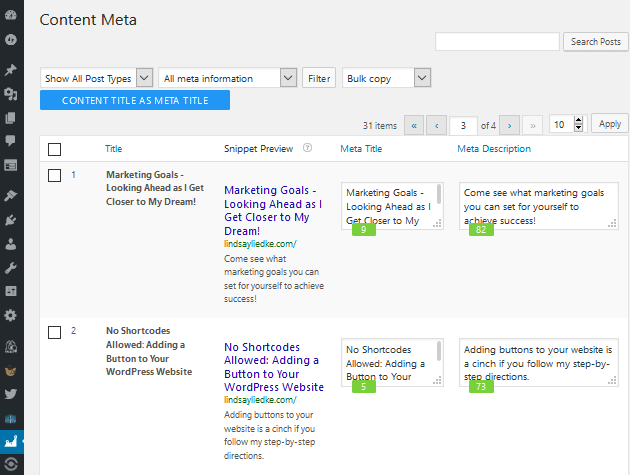The image size is (630, 475).
Task: Sort by Meta Description column header
Action: click(x=494, y=149)
